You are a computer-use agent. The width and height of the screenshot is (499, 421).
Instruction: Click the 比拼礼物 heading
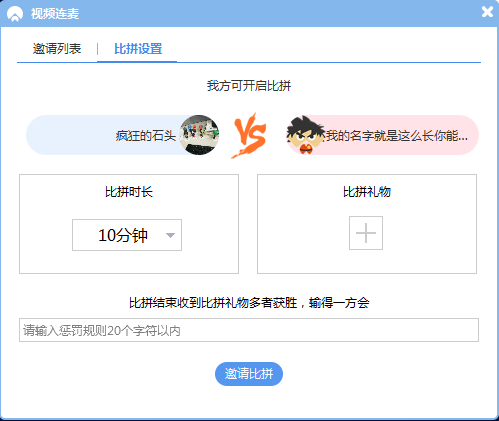[x=367, y=192]
